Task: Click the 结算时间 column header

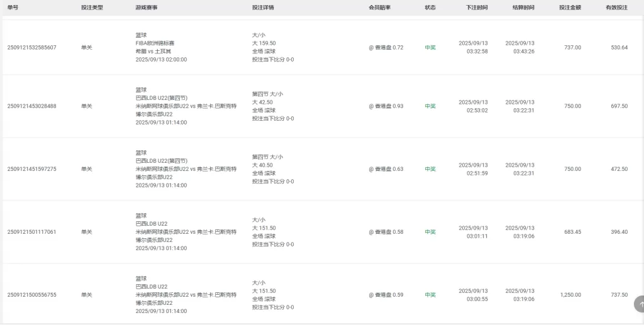Action: 523,8
